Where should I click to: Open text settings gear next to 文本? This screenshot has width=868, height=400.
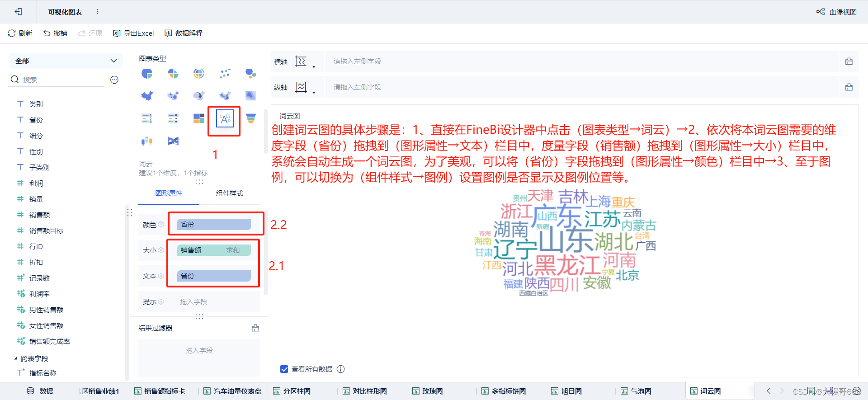(x=161, y=276)
